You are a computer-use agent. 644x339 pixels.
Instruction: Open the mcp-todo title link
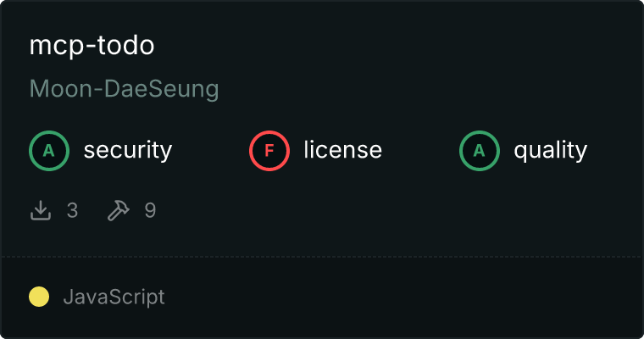tap(92, 46)
